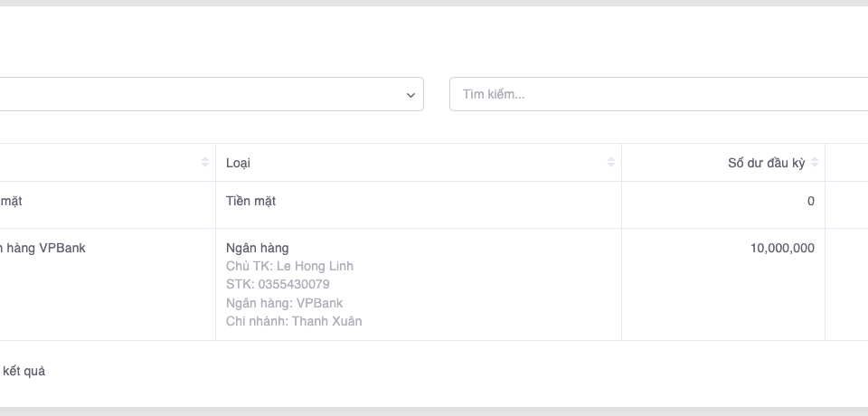This screenshot has height=416, width=868.
Task: Click the opening balance value 0
Action: coord(810,201)
